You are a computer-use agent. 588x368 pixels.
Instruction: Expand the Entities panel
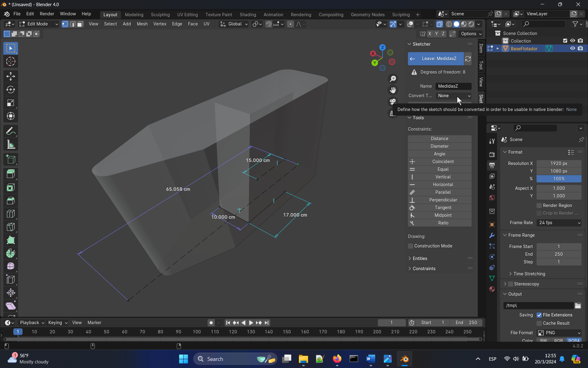point(420,259)
